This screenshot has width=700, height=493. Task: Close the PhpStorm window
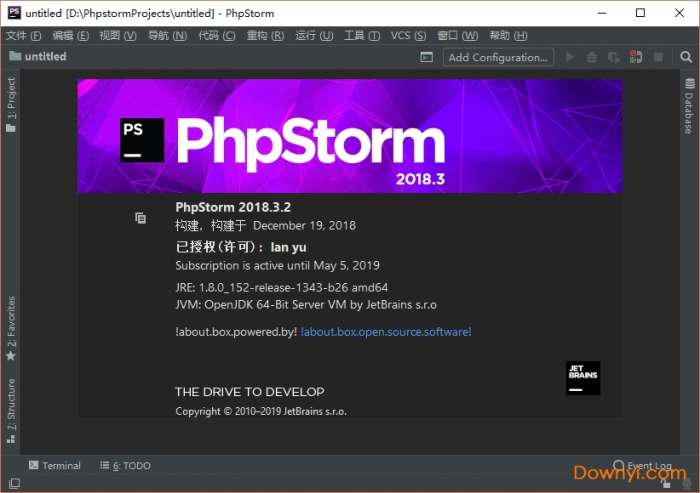click(679, 13)
